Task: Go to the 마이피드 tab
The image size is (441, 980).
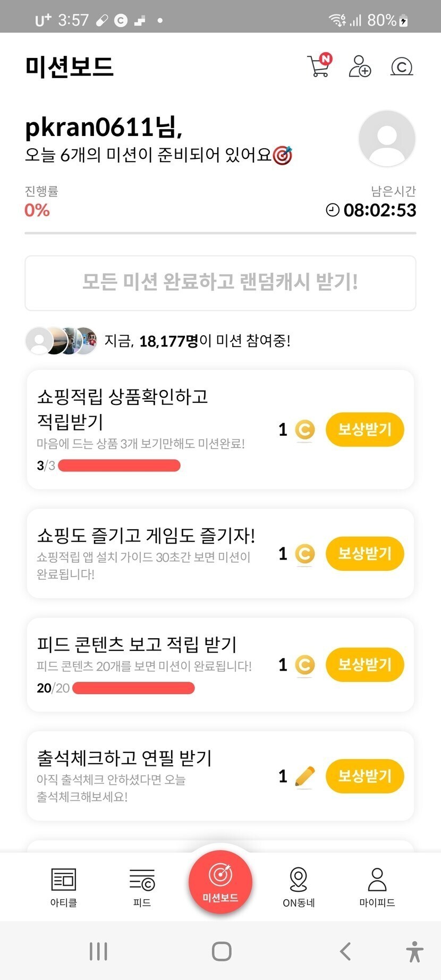Action: coord(377,886)
